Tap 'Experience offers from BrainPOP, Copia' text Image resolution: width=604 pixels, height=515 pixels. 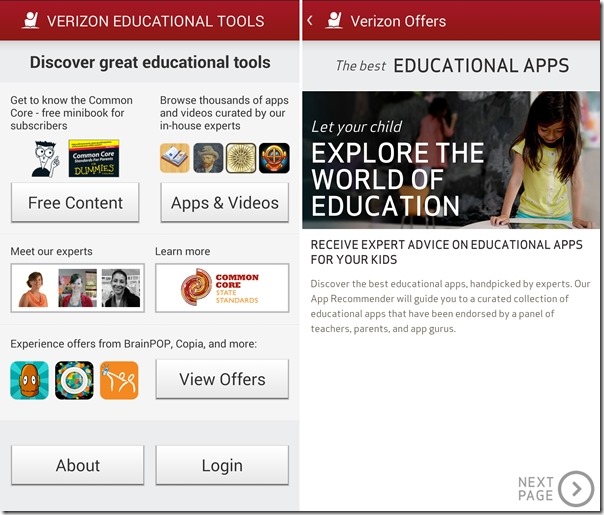pos(133,344)
